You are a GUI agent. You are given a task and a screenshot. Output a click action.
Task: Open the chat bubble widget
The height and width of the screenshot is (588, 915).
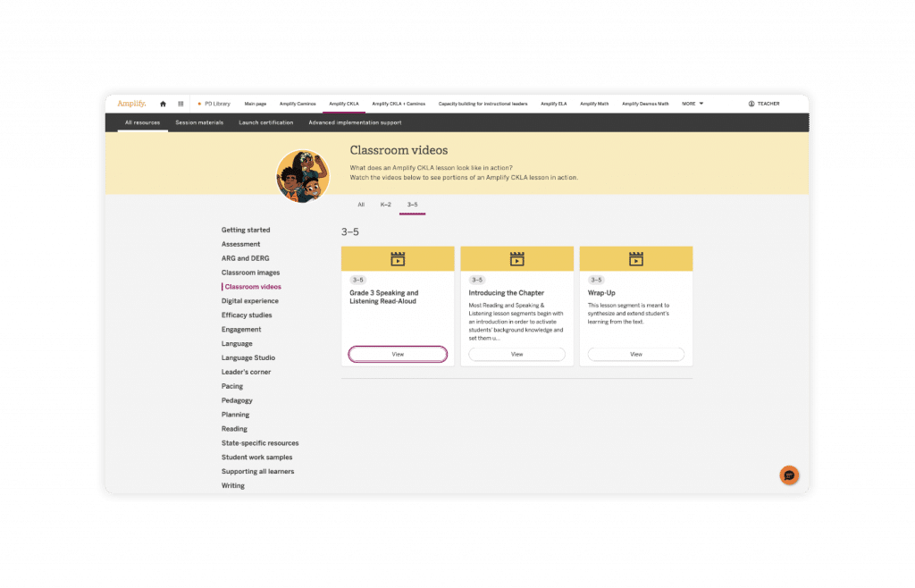click(789, 475)
